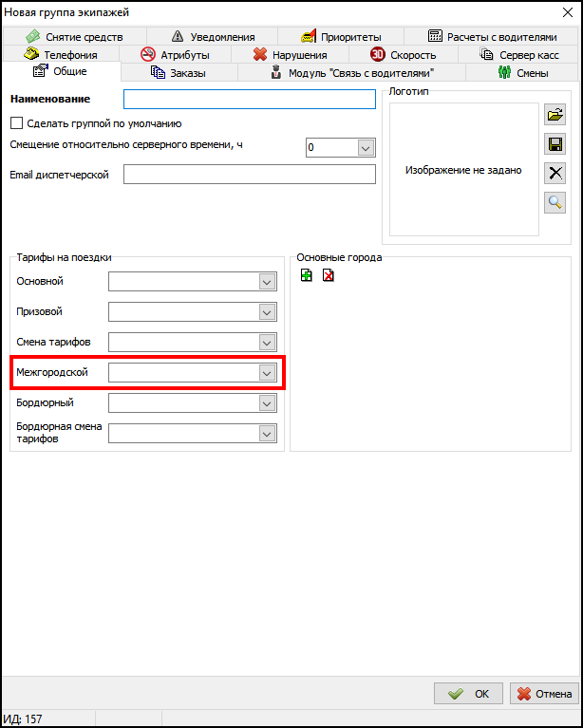The image size is (583, 728).
Task: Enable 'Сделать группой по умолчанию' checkbox
Action: tap(16, 123)
